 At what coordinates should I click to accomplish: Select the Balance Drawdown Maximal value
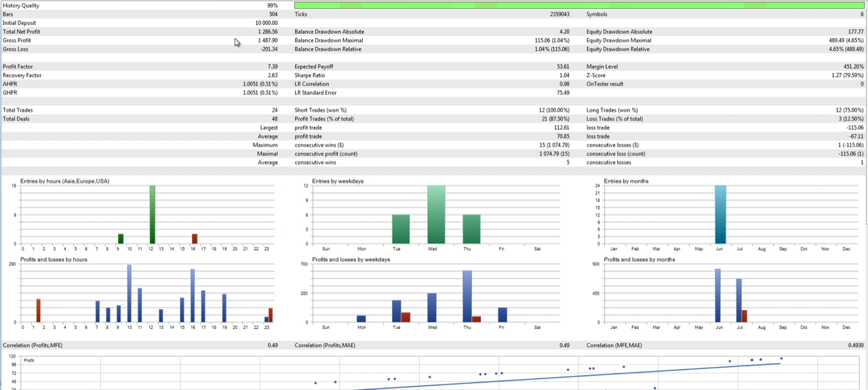coord(552,41)
